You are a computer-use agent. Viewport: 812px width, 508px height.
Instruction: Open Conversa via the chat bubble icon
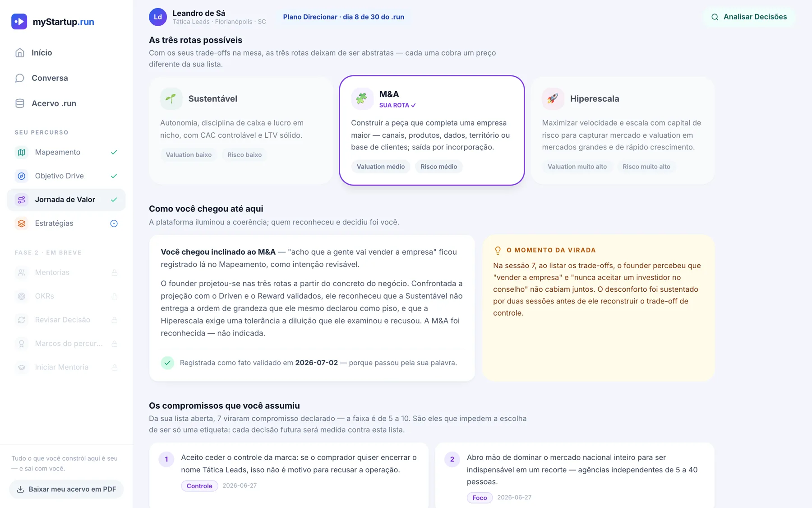(20, 78)
